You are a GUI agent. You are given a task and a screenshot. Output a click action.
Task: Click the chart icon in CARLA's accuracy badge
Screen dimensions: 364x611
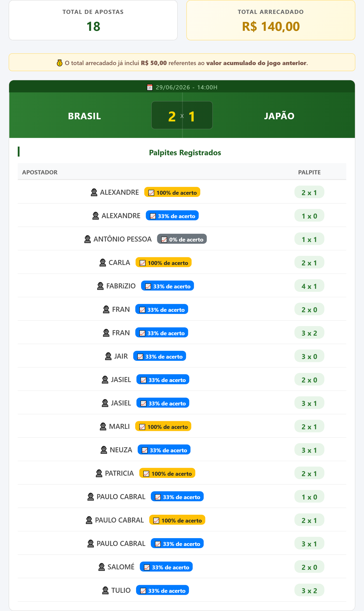(142, 263)
